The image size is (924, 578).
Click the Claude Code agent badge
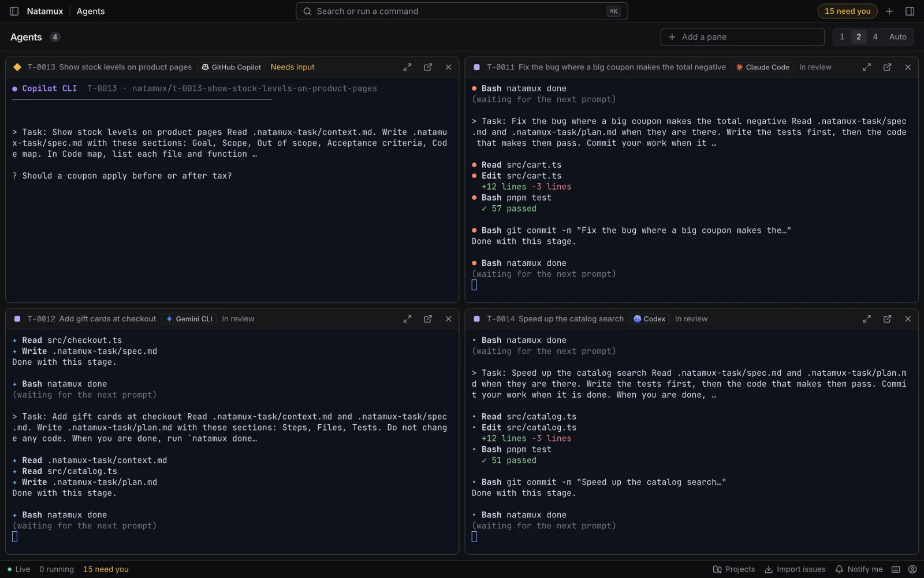pyautogui.click(x=762, y=67)
